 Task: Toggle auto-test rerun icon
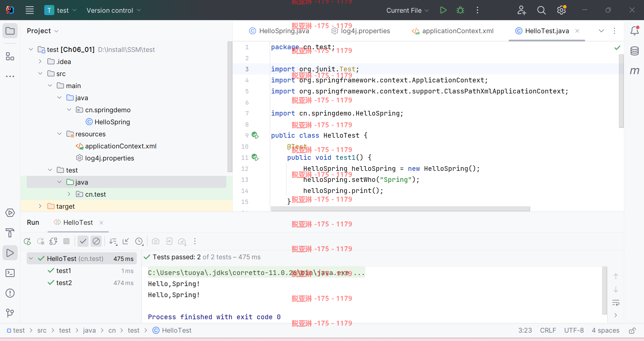click(x=53, y=241)
